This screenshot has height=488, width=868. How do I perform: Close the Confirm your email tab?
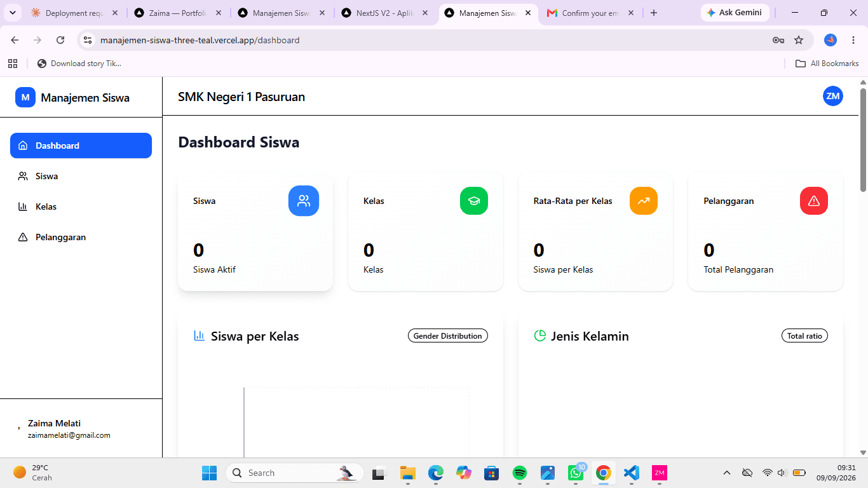[x=631, y=13]
